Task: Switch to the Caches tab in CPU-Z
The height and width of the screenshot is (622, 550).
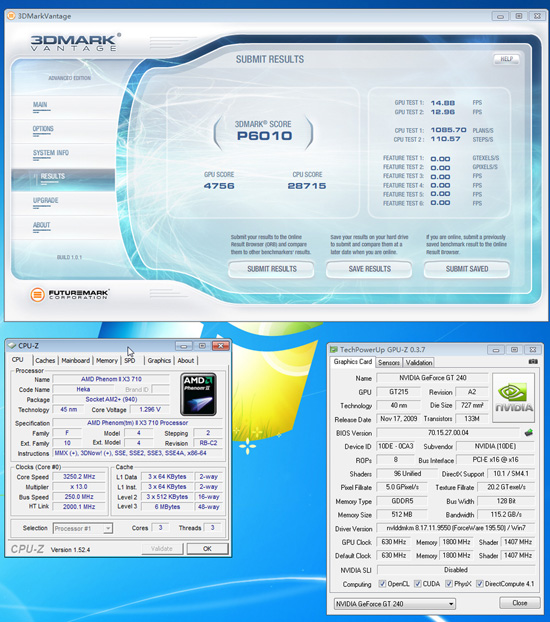Action: tap(45, 360)
